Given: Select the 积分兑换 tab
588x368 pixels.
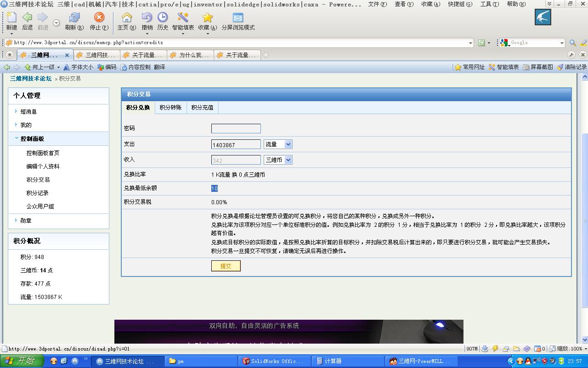Looking at the screenshot, I should click(138, 108).
